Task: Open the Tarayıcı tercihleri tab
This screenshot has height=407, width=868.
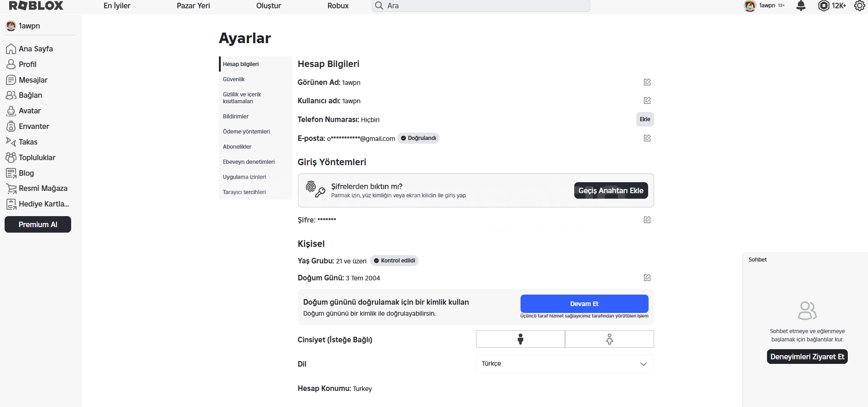Action: [x=256, y=192]
